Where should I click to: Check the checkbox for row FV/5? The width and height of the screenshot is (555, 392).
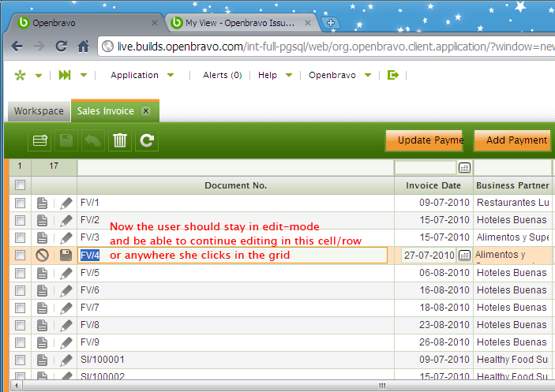coord(21,273)
